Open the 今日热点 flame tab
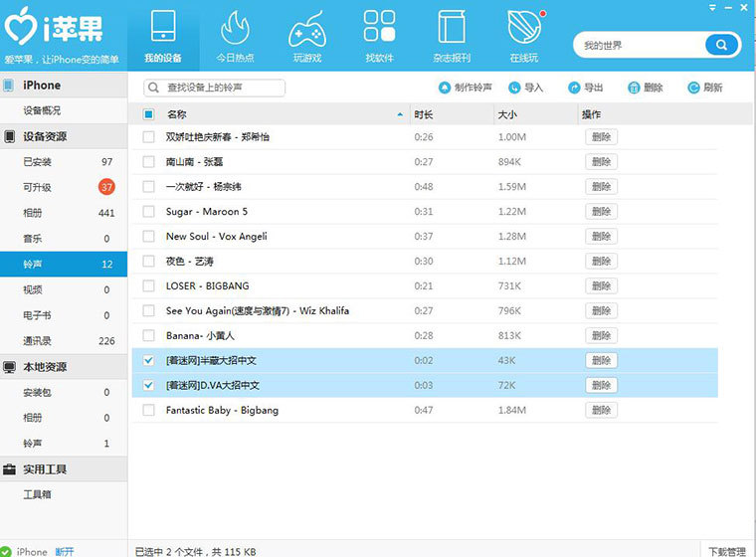756x557 pixels. click(x=235, y=36)
